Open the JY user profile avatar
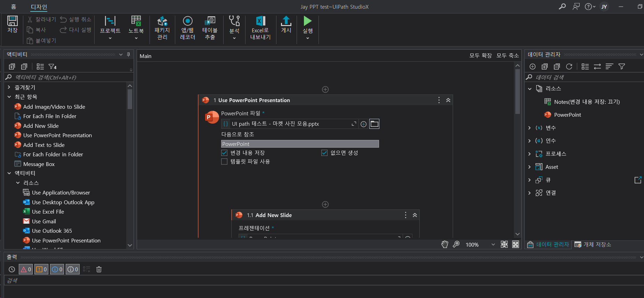 click(x=604, y=7)
